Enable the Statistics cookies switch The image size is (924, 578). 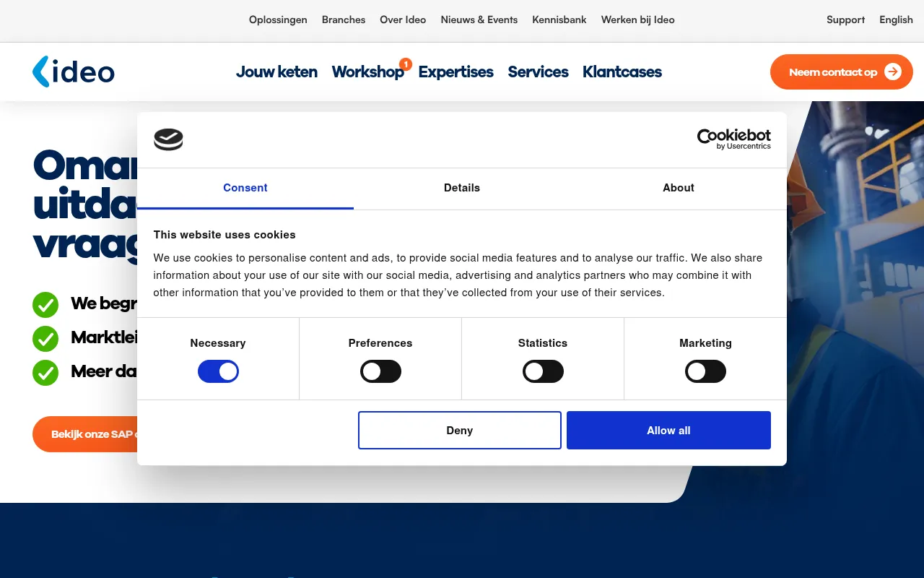pos(543,371)
